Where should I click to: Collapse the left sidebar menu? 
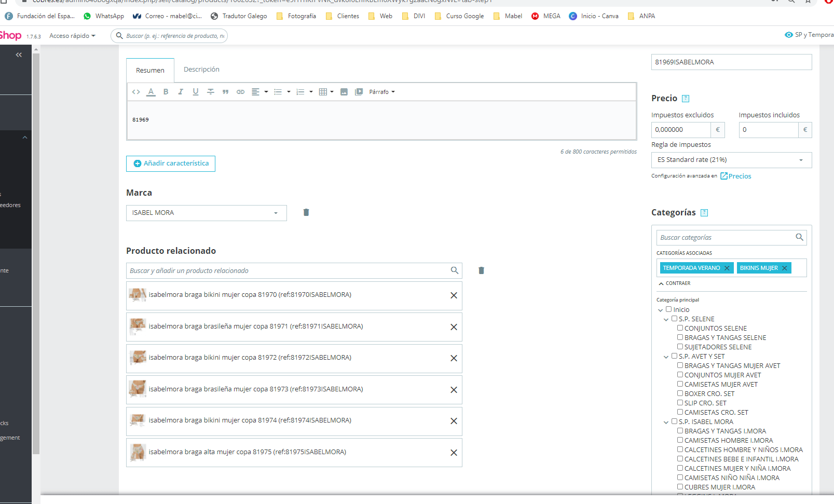click(x=19, y=55)
